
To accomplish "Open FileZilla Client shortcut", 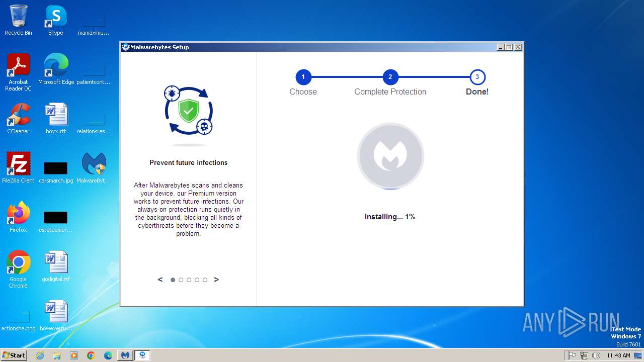I will coord(18,168).
